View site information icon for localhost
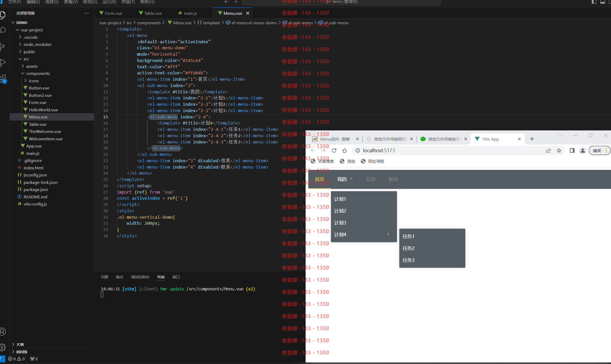 (x=358, y=150)
